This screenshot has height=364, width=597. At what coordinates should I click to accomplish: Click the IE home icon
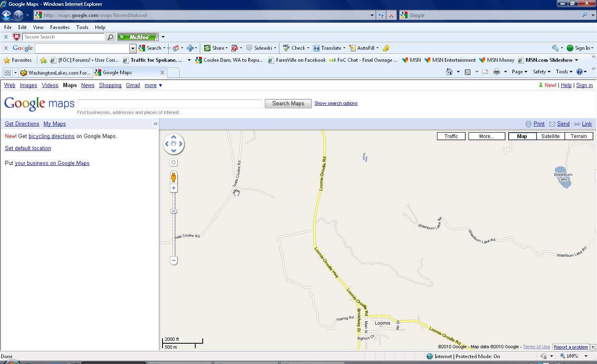449,72
